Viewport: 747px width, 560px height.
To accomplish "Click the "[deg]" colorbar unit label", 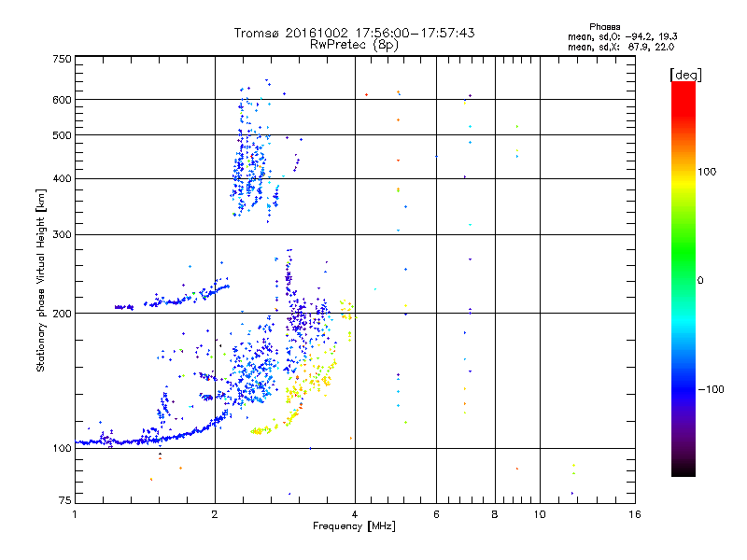I will pos(685,75).
